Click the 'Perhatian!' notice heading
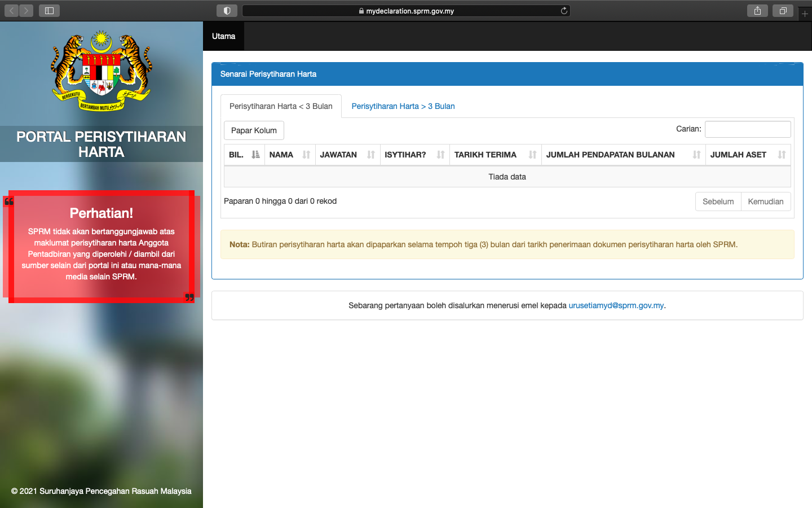 point(101,213)
